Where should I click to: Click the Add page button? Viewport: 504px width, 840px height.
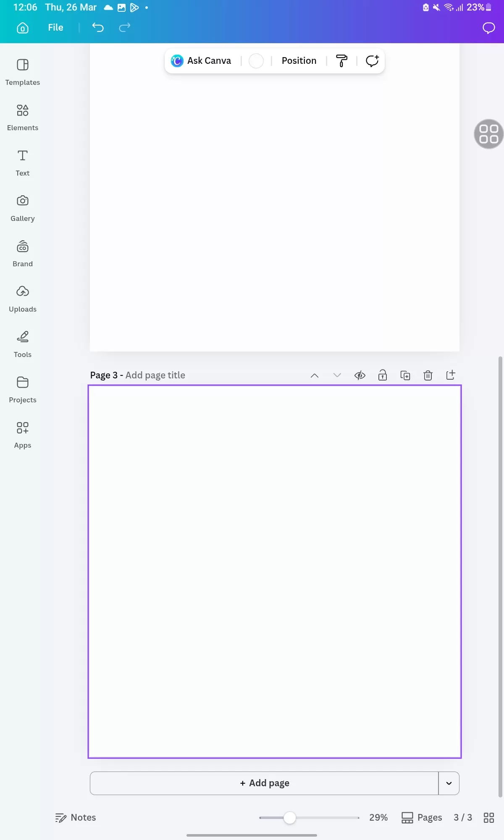click(x=264, y=783)
